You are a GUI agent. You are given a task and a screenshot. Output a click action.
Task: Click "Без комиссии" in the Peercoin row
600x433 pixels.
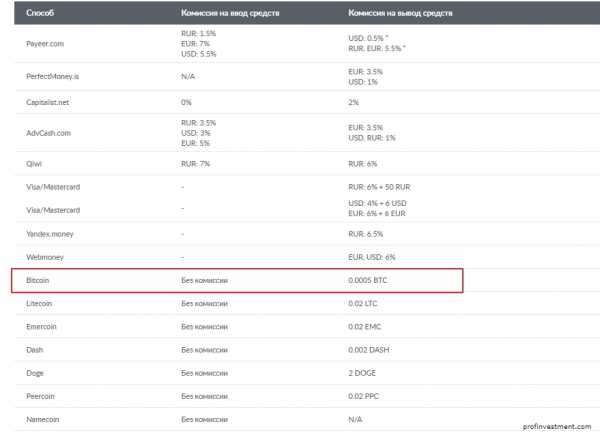pos(204,396)
